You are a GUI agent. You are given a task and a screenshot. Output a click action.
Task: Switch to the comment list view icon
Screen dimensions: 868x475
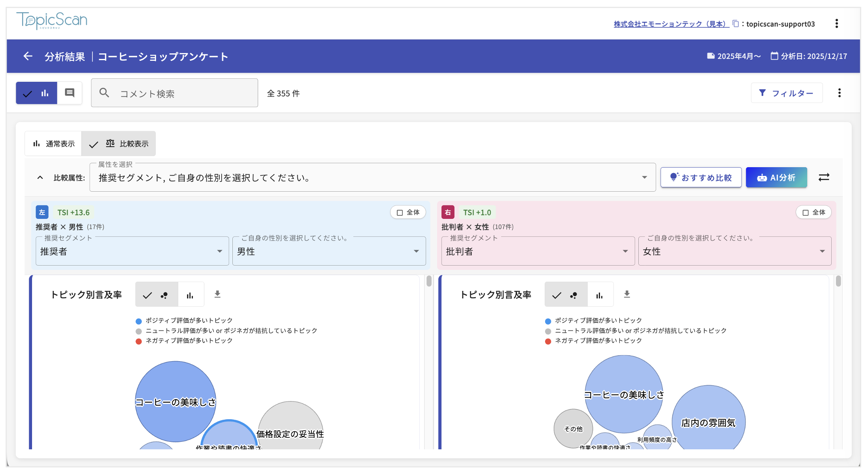70,93
